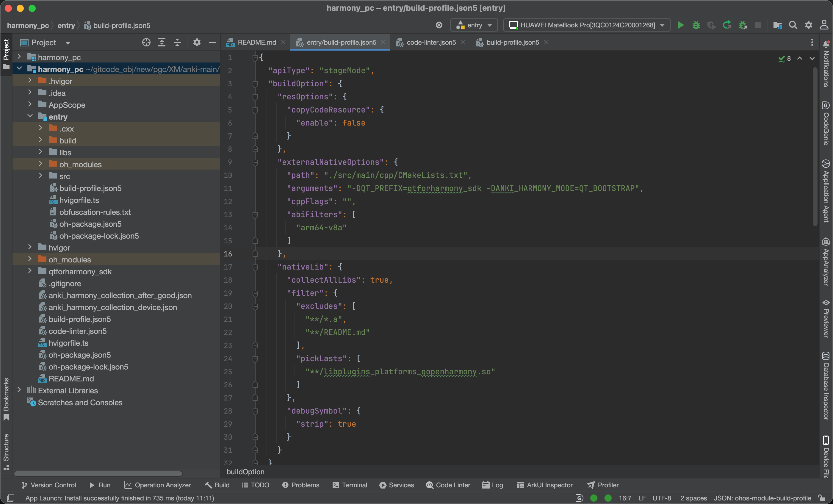Open the ArkUI Inspector tool window
This screenshot has height=504, width=833.
click(545, 485)
